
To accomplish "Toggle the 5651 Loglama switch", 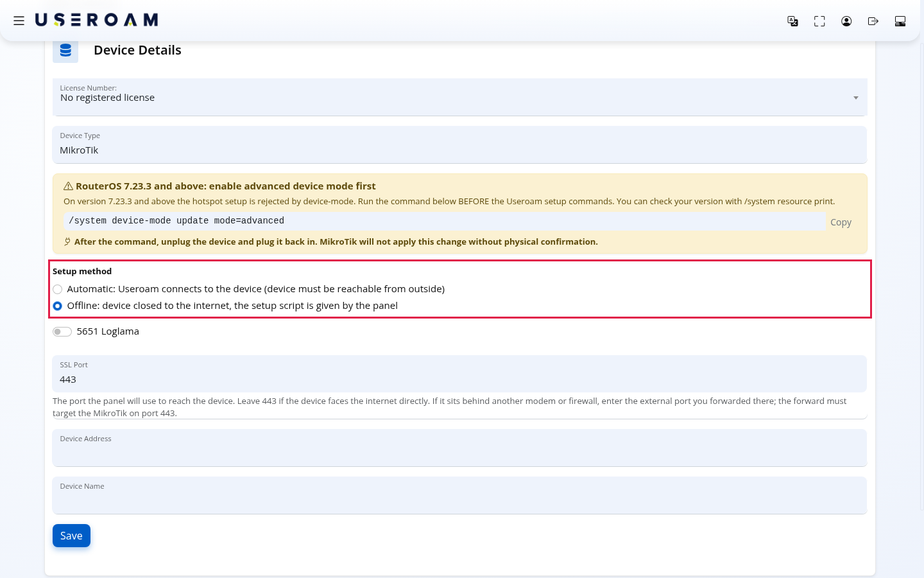I will point(62,331).
